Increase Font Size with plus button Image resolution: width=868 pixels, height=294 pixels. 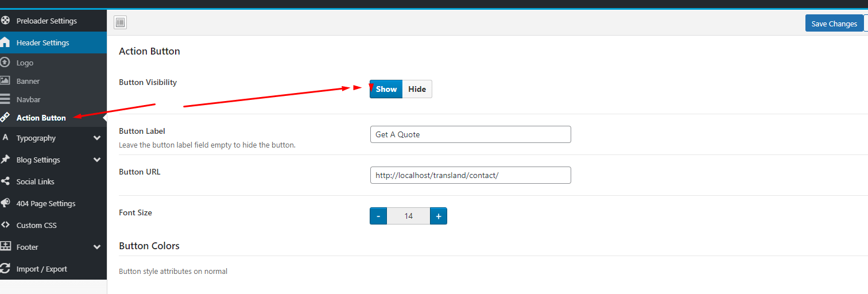438,216
